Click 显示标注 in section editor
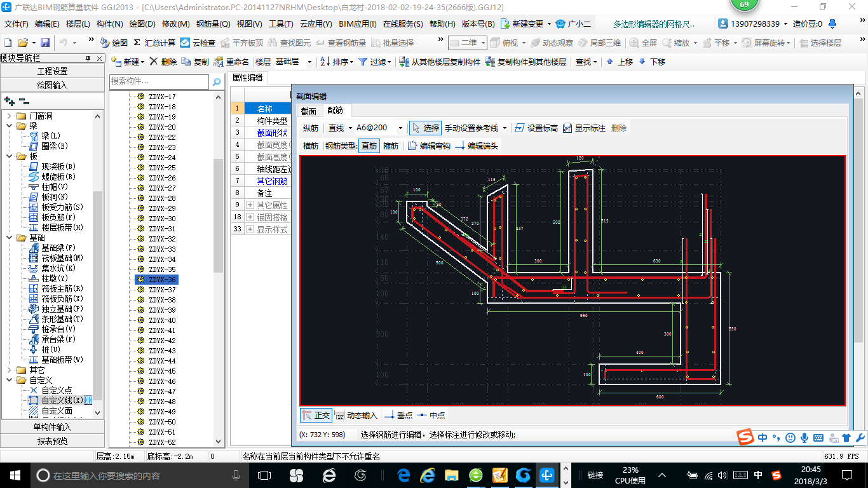Image resolution: width=868 pixels, height=488 pixels. (584, 128)
